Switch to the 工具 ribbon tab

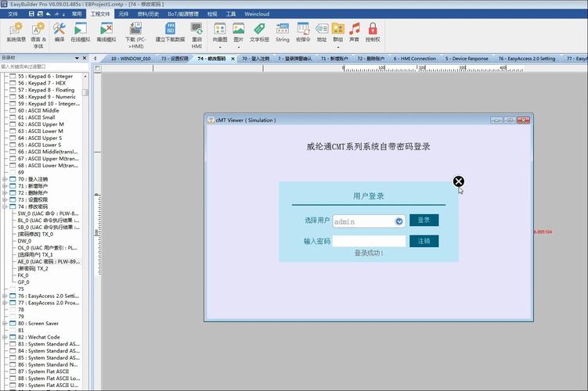click(x=231, y=14)
